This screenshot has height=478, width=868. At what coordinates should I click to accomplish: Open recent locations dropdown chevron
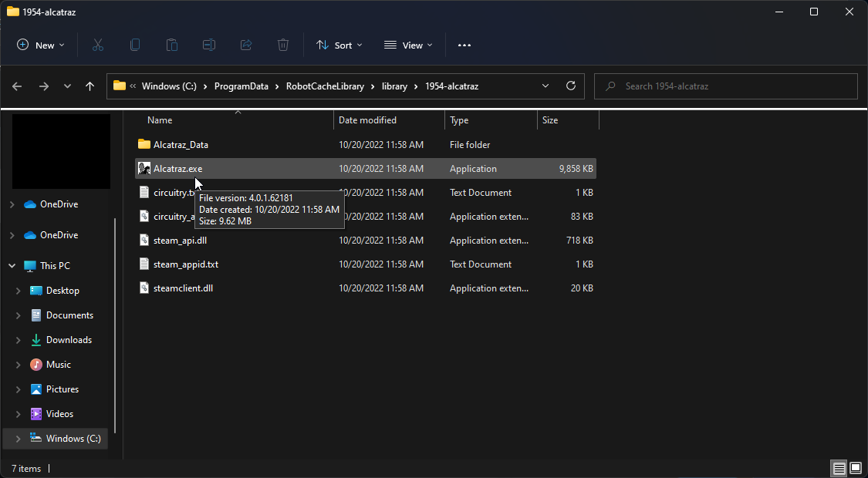point(67,86)
